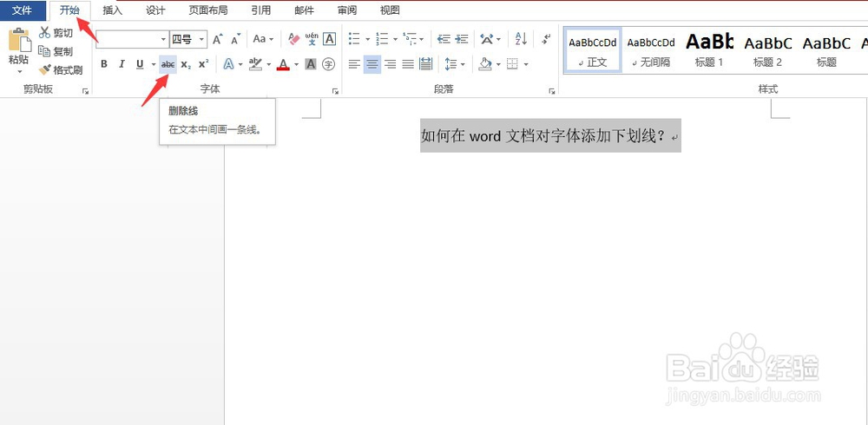The image size is (868, 425).
Task: Insert enclosed character (字) icon
Action: coord(329,64)
